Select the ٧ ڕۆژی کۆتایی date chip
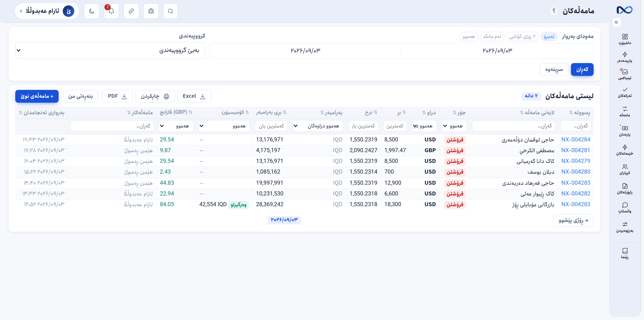Image resolution: width=644 pixels, height=320 pixels. point(522,36)
